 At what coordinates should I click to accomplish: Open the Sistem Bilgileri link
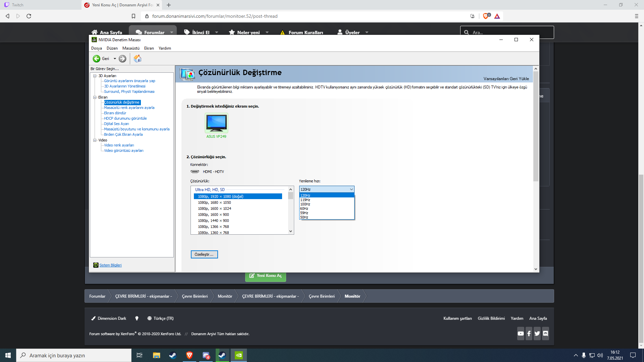tap(110, 265)
